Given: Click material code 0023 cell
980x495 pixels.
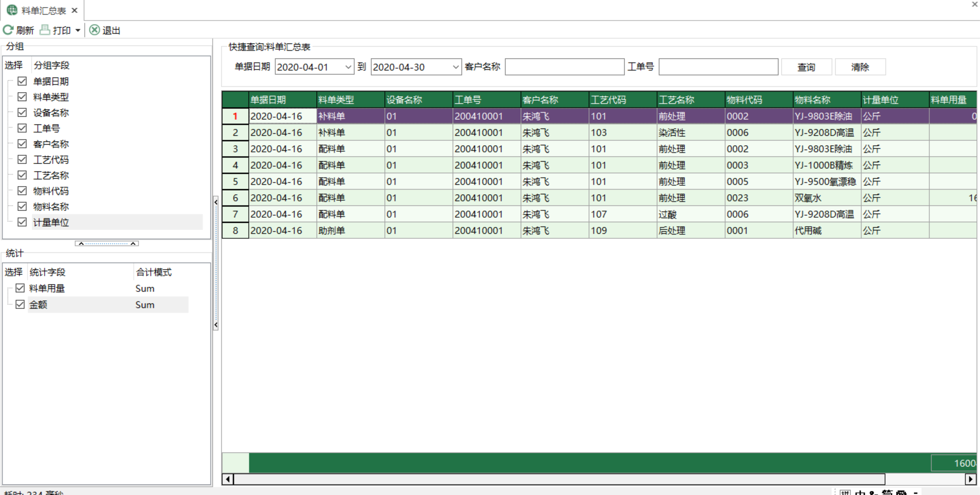Looking at the screenshot, I should [759, 198].
